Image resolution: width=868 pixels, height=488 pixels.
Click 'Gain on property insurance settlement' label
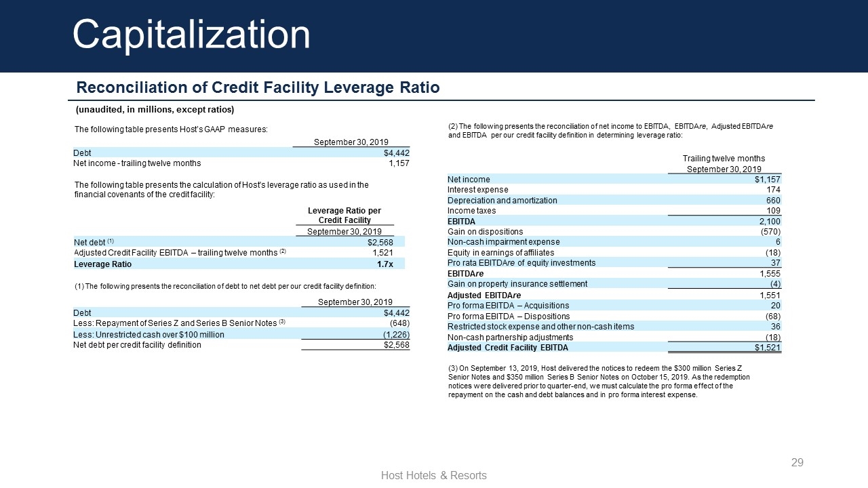pyautogui.click(x=517, y=284)
